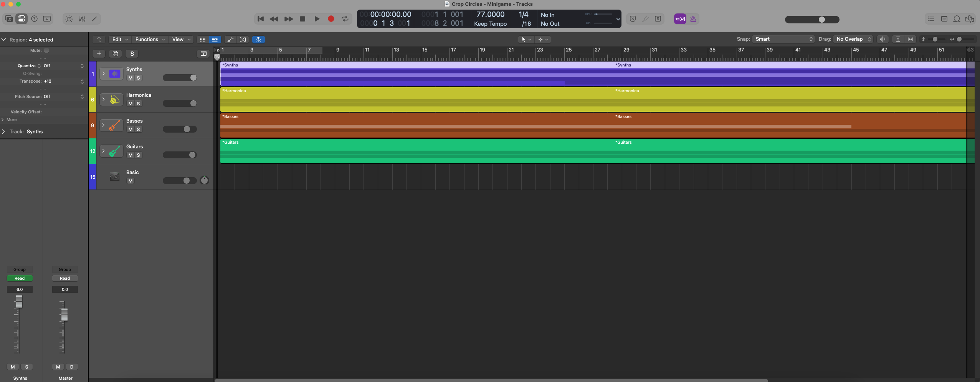Click the red Record button
Screen dimensions: 980x382
(331, 19)
